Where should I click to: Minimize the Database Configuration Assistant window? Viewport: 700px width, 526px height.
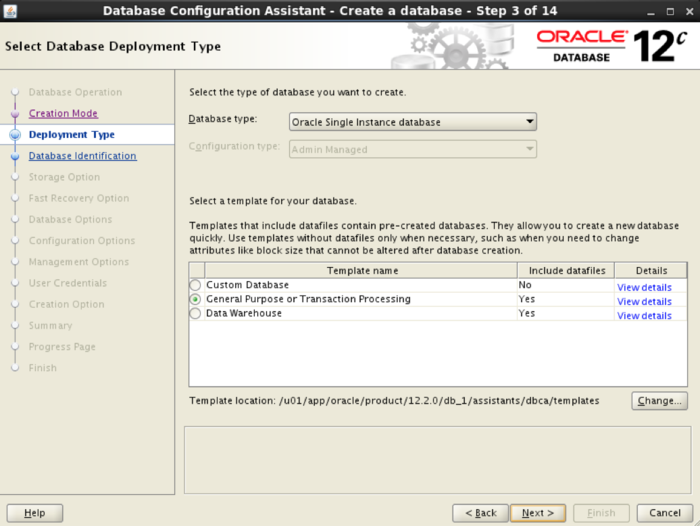pos(651,12)
